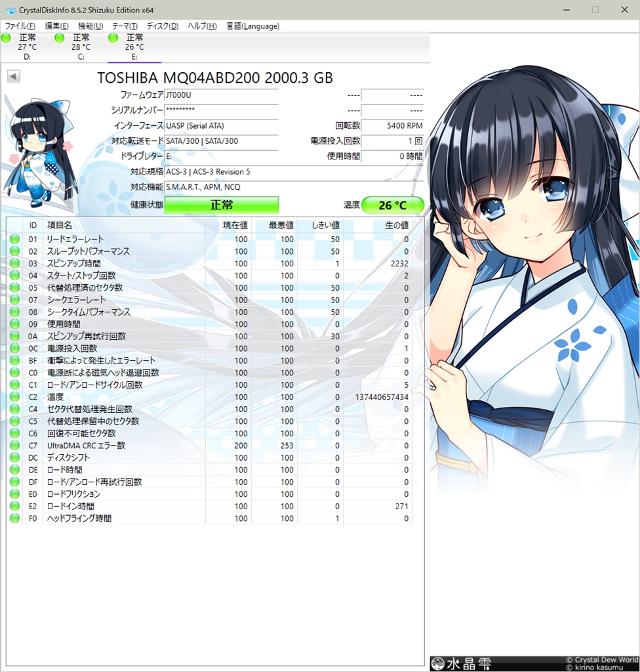
Task: Click status icon for row DE ロード時間
Action: [14, 470]
